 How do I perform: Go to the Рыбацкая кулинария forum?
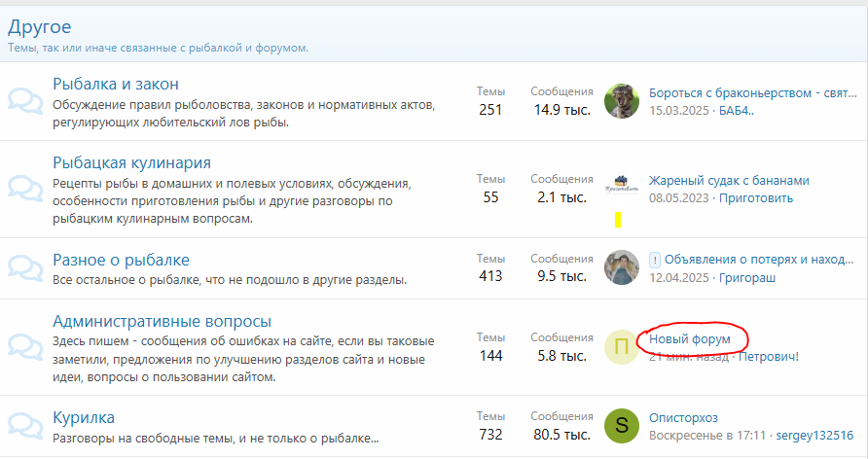(x=131, y=162)
